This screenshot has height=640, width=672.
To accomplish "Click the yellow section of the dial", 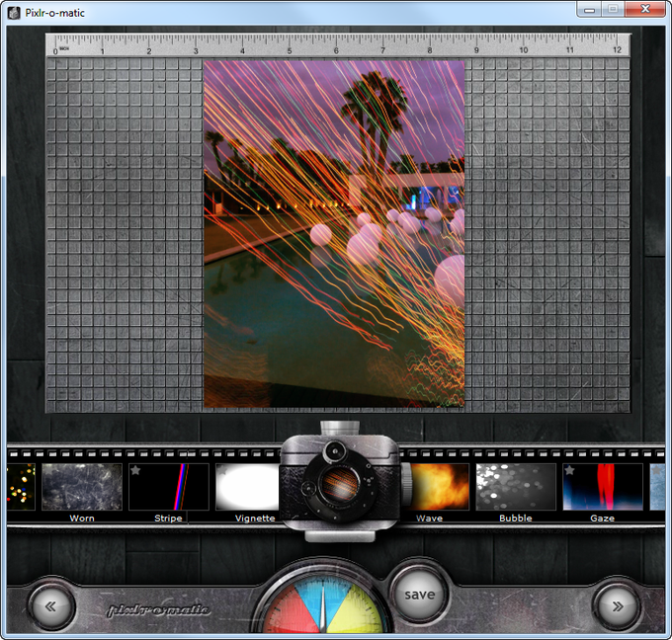I will [x=356, y=612].
